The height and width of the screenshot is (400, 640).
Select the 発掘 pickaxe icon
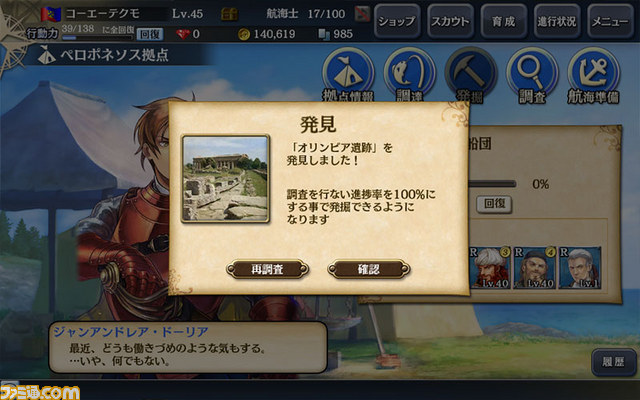tap(471, 73)
